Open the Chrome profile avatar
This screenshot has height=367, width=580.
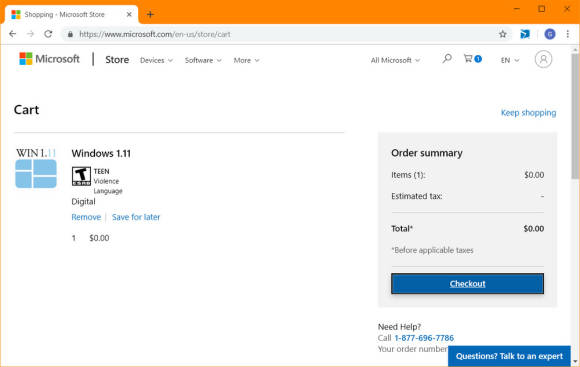(550, 34)
